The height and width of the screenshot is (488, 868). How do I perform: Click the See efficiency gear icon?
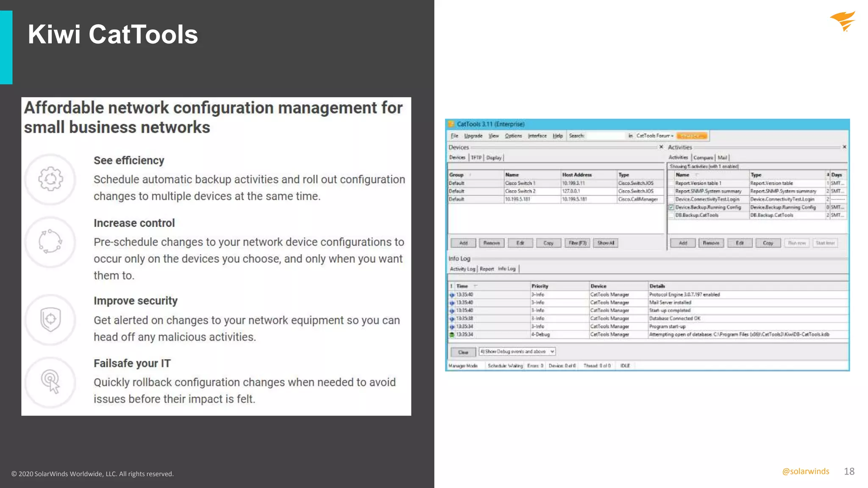click(x=50, y=179)
